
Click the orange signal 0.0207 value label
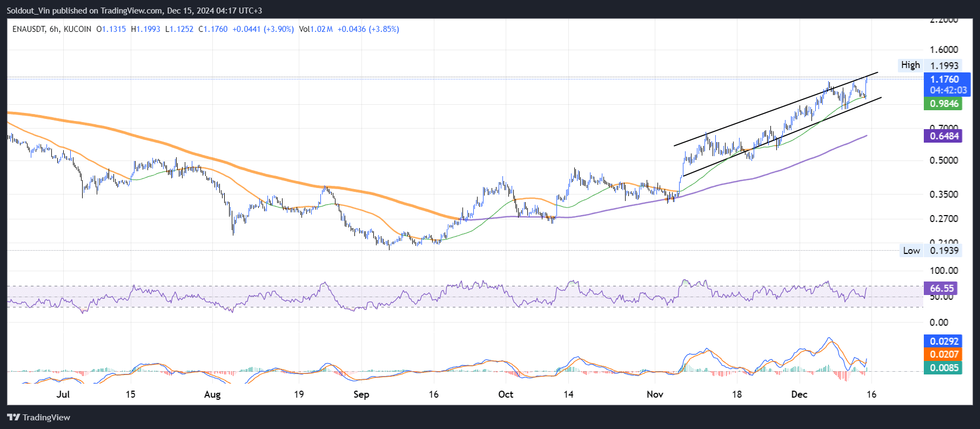coord(944,354)
